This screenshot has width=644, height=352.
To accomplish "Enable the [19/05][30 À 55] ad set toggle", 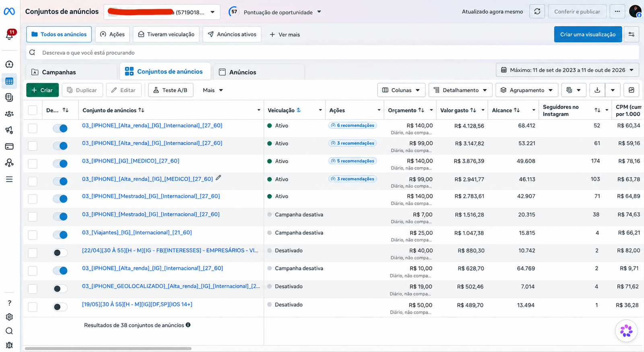I will pos(60,307).
